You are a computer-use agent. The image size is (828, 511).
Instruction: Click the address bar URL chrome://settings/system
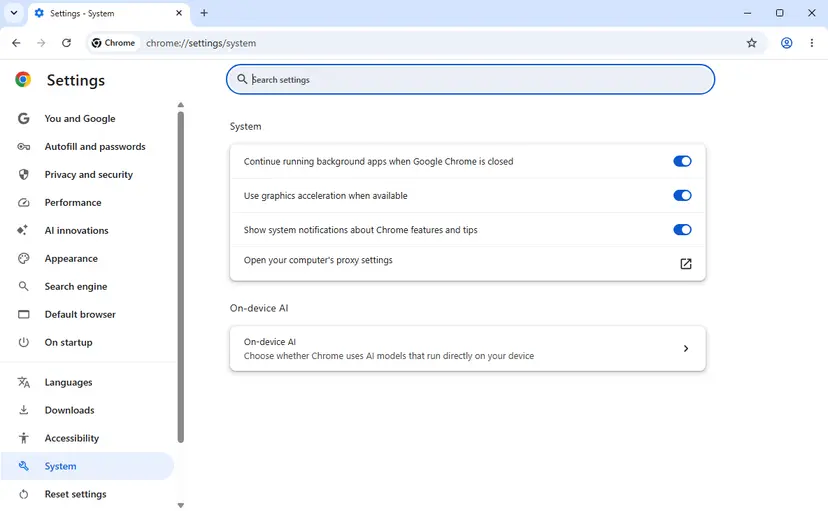click(201, 43)
